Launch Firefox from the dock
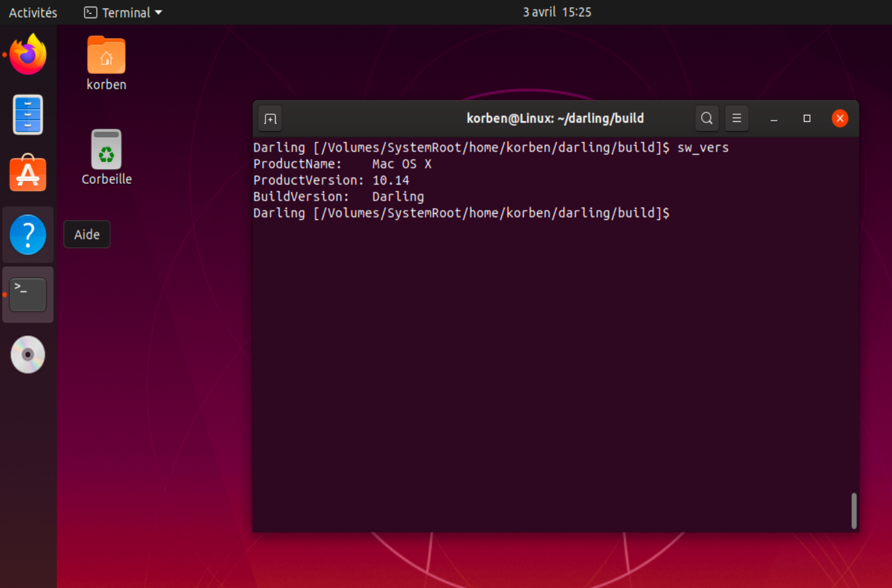The image size is (892, 588). (x=28, y=54)
